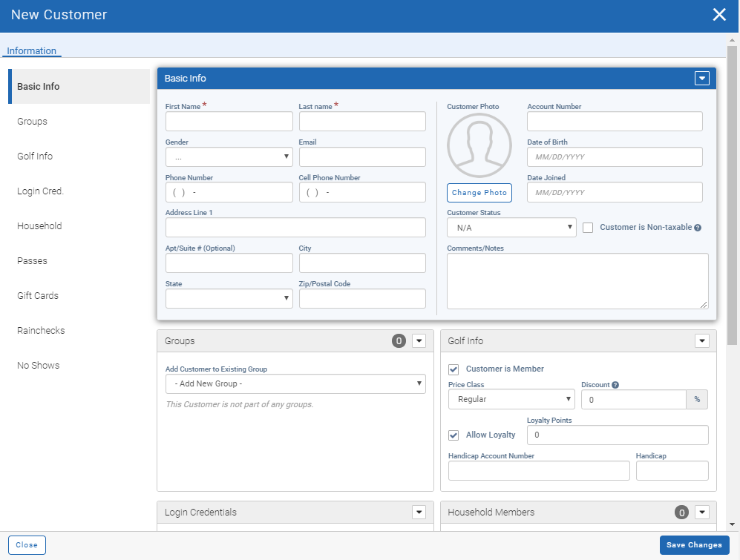Enable the Customer is Non-taxable checkbox

pyautogui.click(x=588, y=228)
